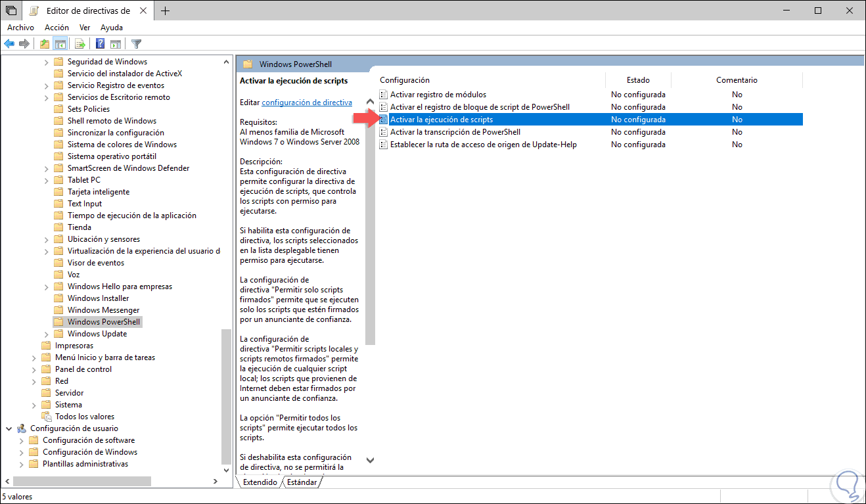Select the Windows PowerShell folder icon

(x=59, y=321)
